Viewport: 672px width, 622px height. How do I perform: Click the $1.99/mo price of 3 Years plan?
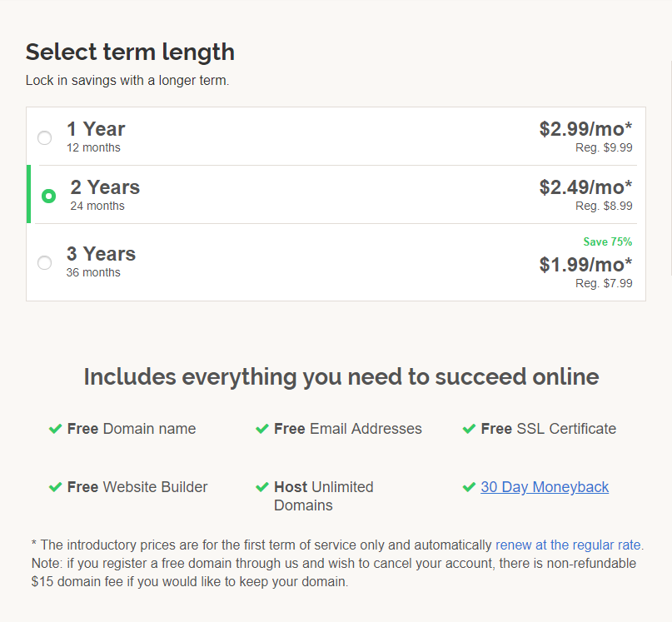[x=585, y=265]
